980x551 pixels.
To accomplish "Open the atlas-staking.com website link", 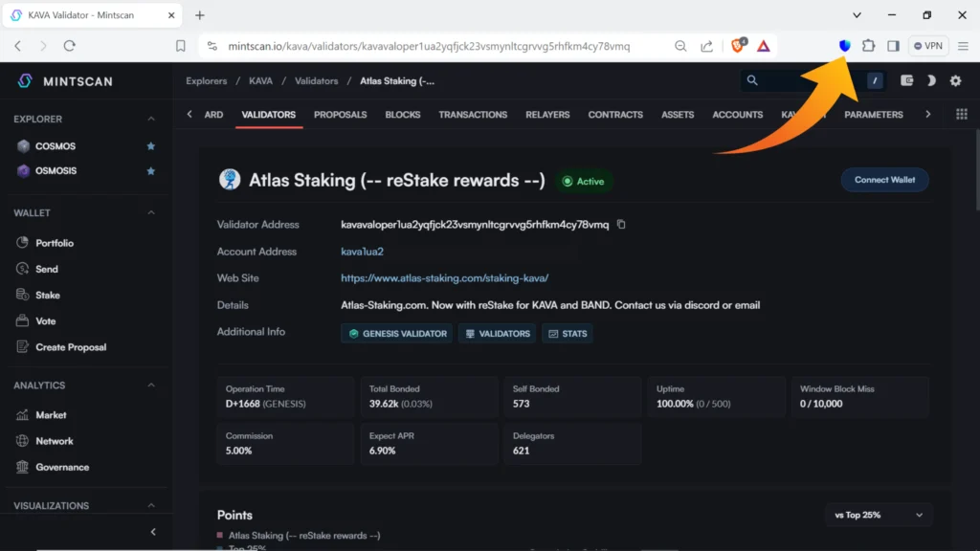I will click(x=444, y=278).
